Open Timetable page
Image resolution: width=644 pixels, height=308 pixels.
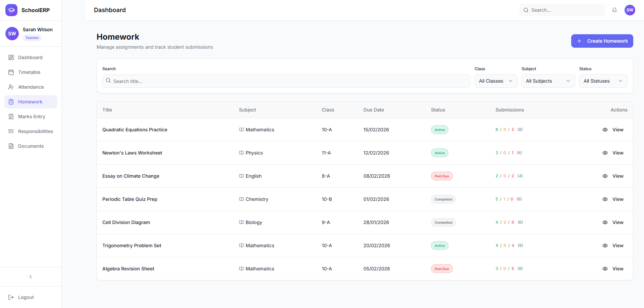coord(31,72)
